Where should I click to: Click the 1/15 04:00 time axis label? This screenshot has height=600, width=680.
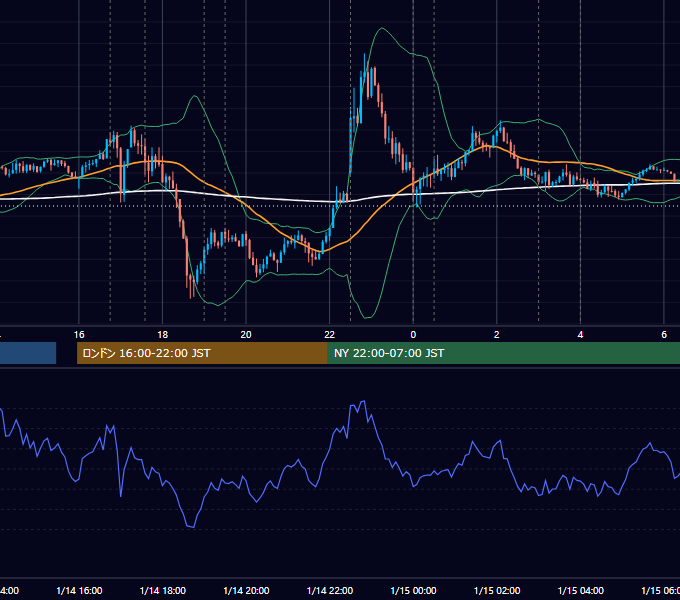[581, 590]
